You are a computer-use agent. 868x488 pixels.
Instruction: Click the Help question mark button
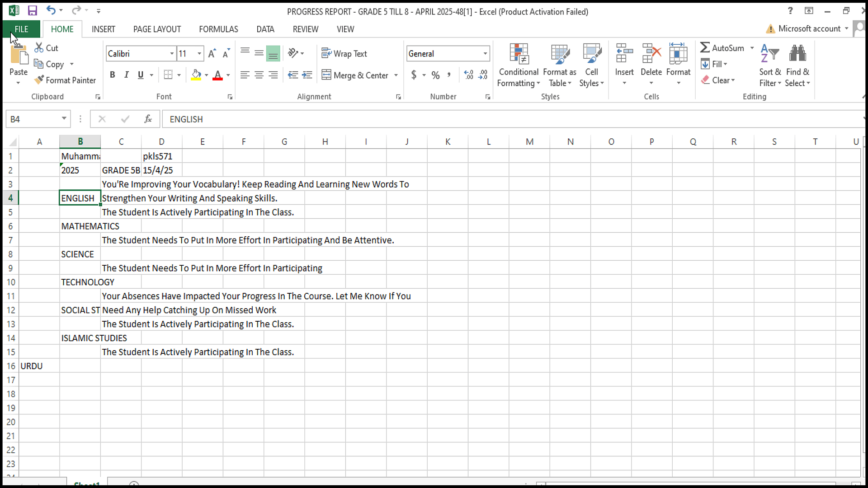coord(790,10)
